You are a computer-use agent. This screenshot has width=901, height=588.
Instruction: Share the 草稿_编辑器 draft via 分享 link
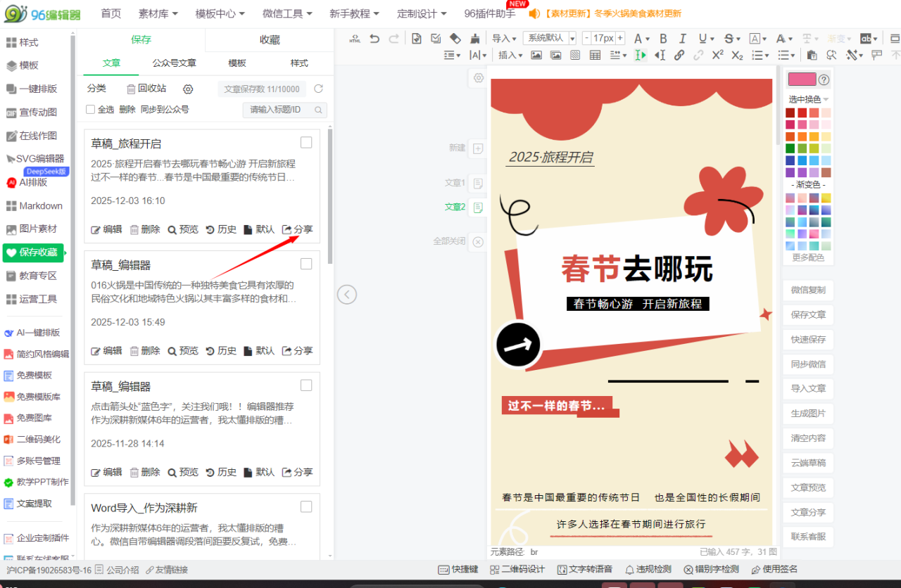(297, 350)
